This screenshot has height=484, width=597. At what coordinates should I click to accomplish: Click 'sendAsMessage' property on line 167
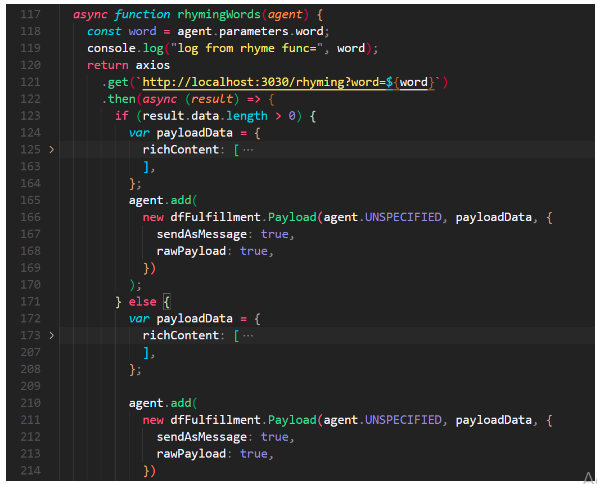pyautogui.click(x=202, y=234)
